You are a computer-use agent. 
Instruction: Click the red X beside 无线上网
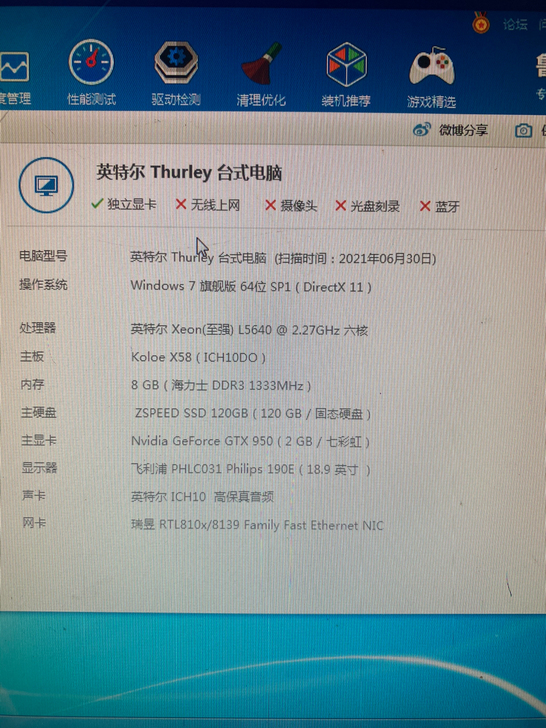181,204
